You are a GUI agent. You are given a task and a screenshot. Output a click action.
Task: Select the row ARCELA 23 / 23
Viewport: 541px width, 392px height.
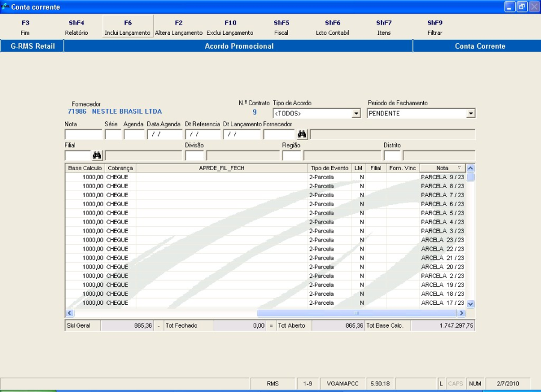(265, 240)
